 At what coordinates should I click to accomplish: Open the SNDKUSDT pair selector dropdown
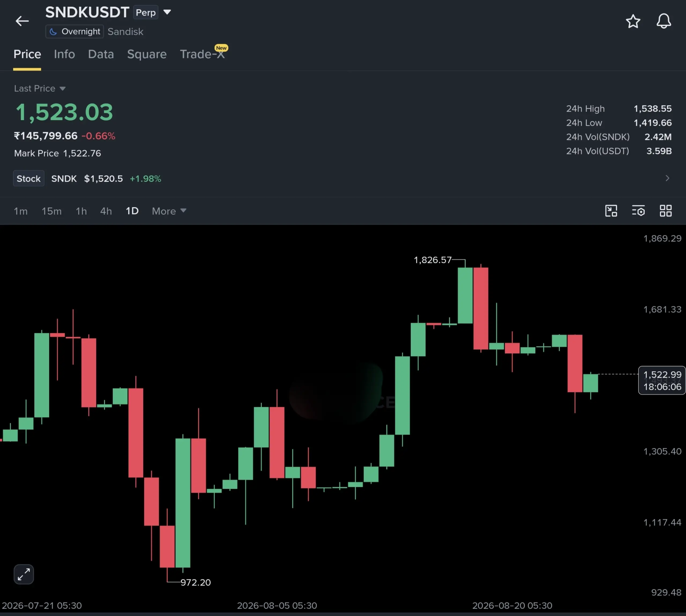[x=167, y=12]
